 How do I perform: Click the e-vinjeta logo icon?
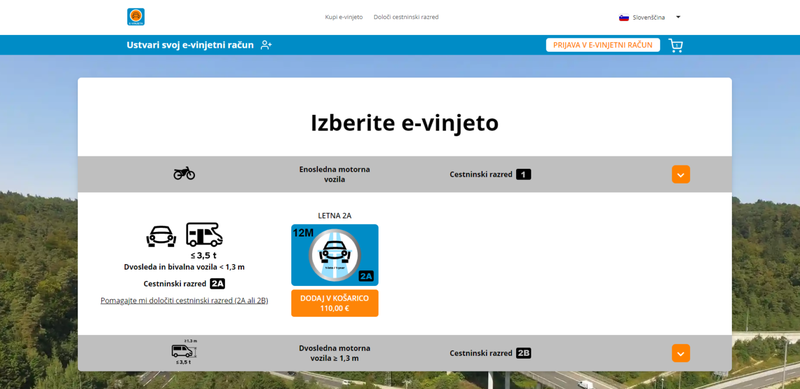136,17
